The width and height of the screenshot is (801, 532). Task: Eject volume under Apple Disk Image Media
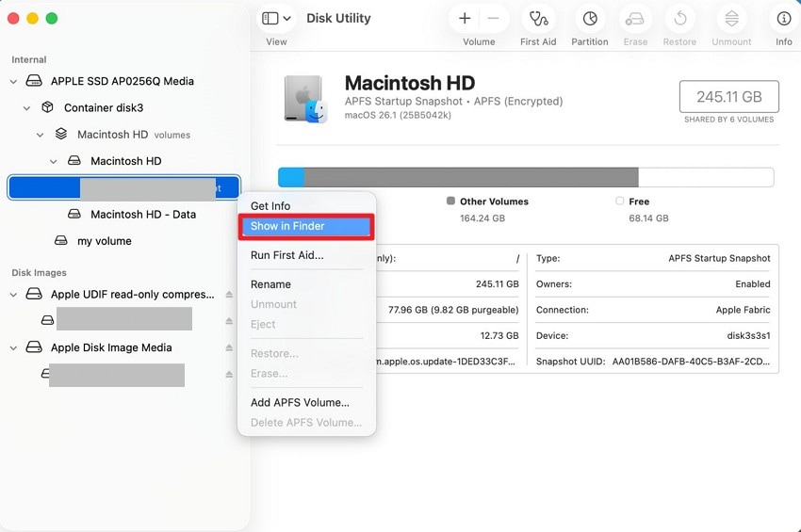(x=229, y=374)
